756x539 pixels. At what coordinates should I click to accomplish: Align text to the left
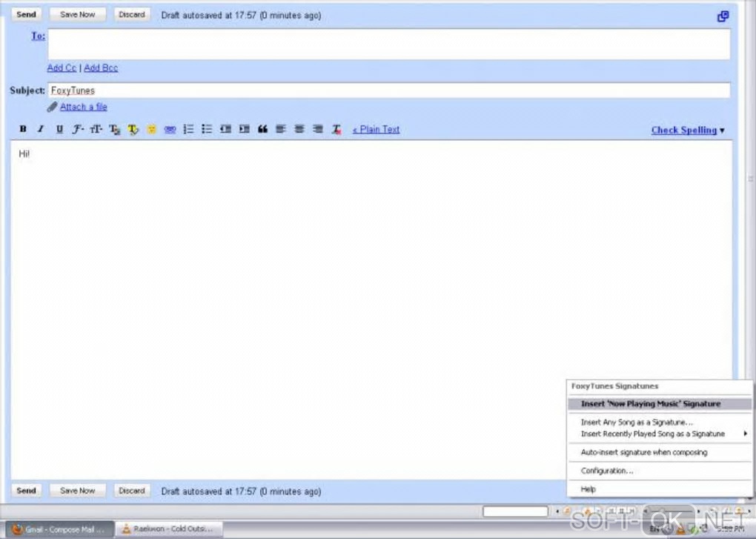coord(281,129)
